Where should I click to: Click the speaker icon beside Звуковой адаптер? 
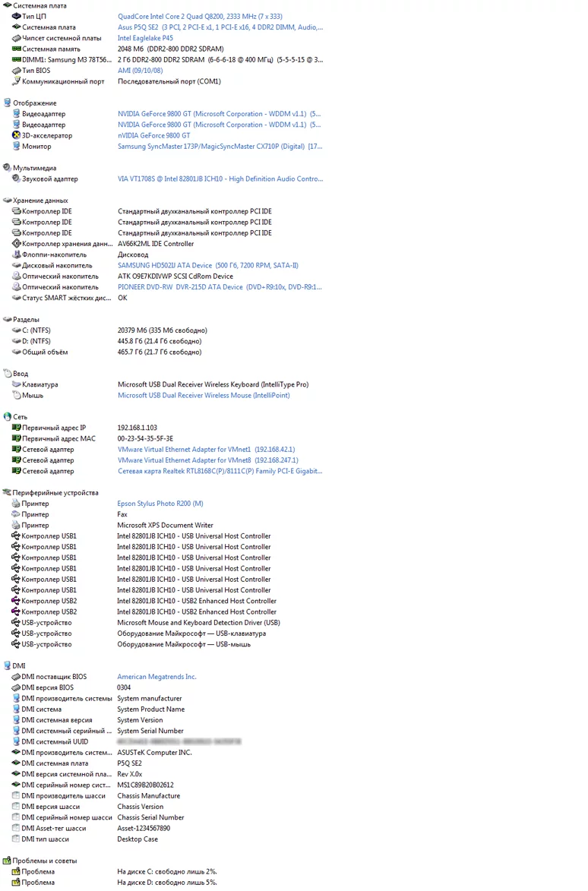(x=17, y=179)
